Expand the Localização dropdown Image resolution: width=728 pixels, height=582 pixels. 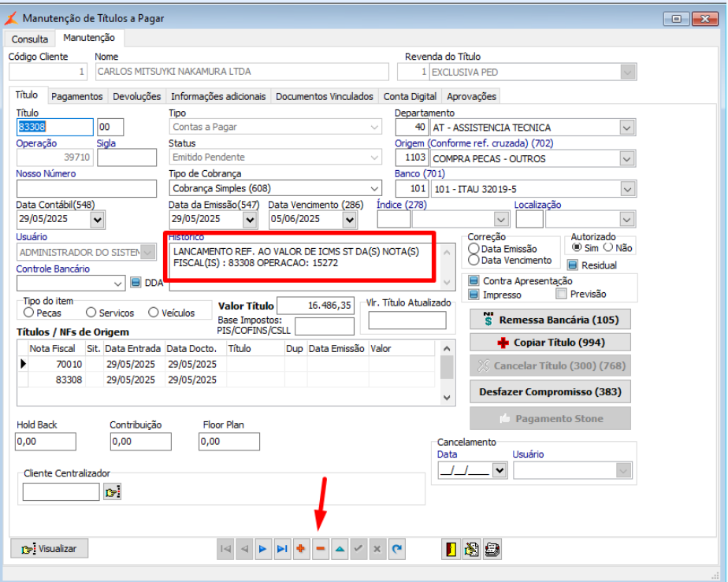click(x=627, y=220)
